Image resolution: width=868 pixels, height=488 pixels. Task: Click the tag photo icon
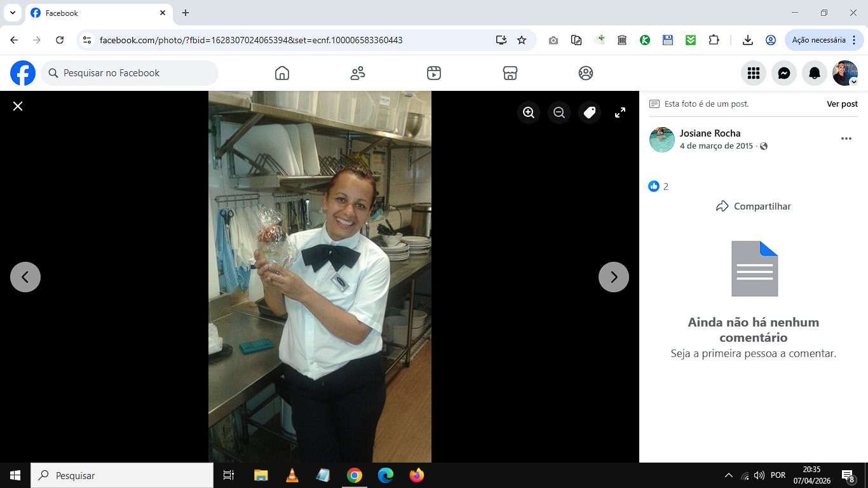coord(590,112)
